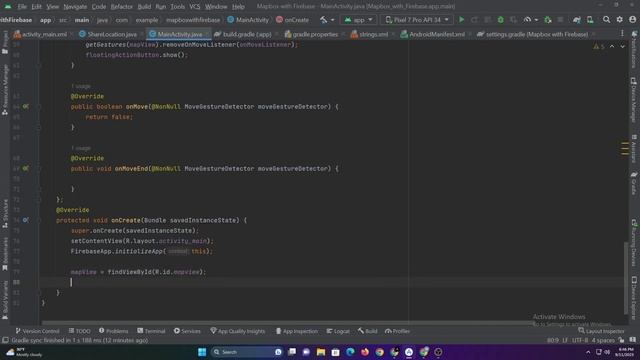Open the File menu
The image size is (640, 360).
click(22, 7)
